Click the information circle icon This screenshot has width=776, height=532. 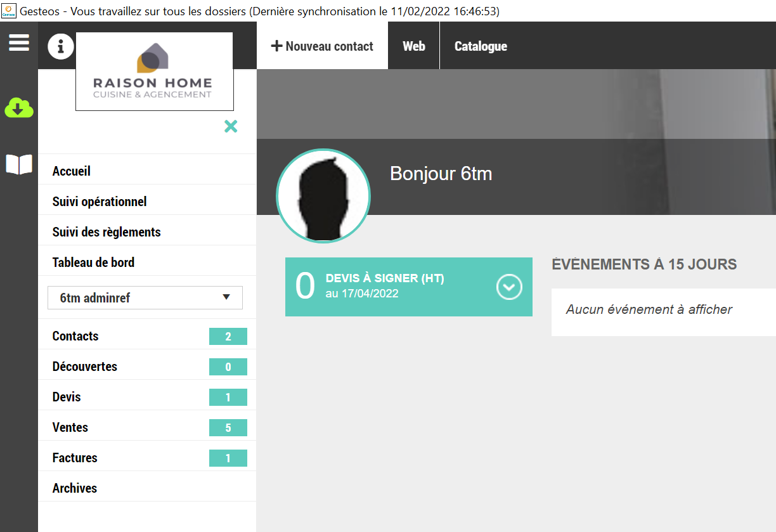(x=61, y=46)
